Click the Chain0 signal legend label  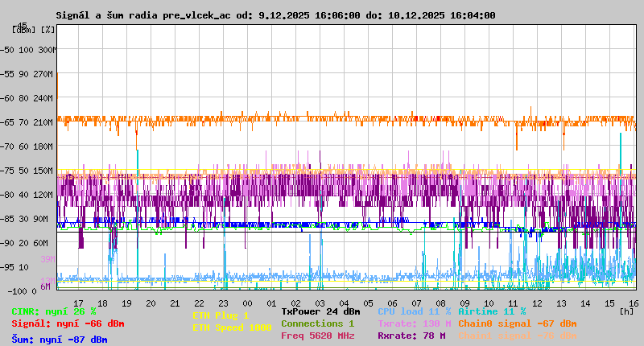(x=517, y=323)
